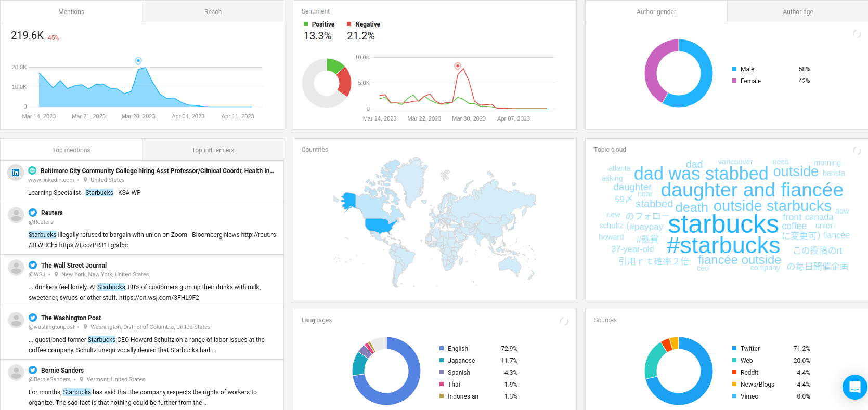This screenshot has height=410, width=868.
Task: Click loading spinner in Topic cloud panel
Action: [x=857, y=151]
